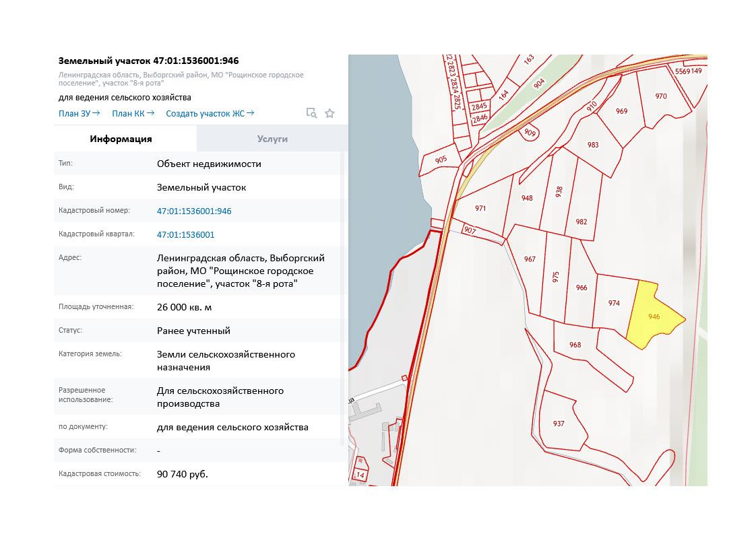
Task: Select parcel 909 on the map
Action: pyautogui.click(x=530, y=133)
